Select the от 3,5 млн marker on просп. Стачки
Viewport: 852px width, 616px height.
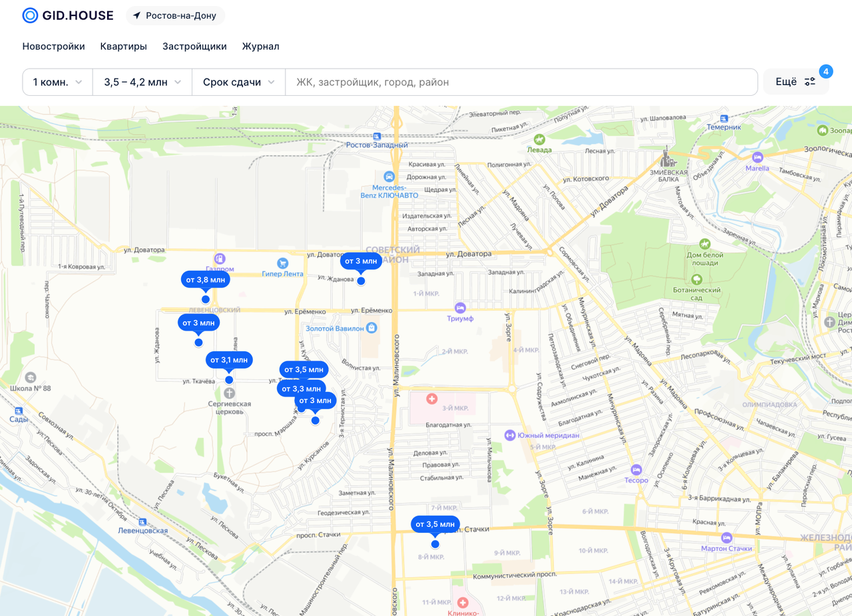point(435,524)
